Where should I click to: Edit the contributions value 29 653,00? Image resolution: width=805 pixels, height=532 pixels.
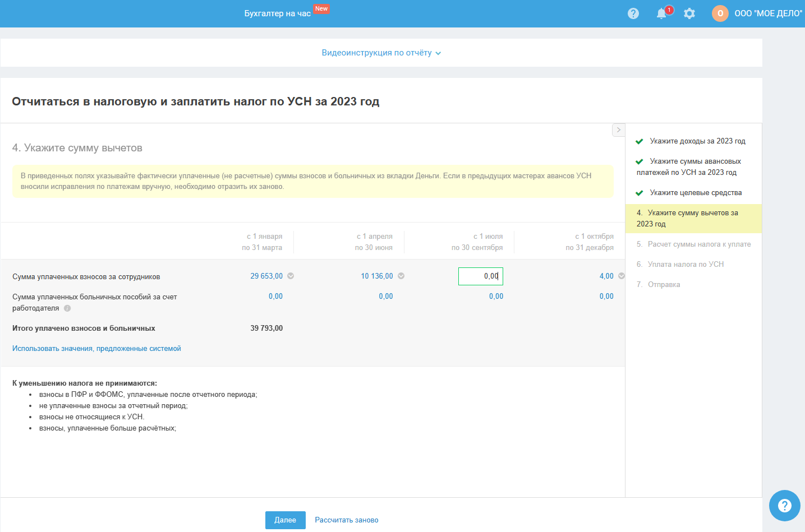266,276
